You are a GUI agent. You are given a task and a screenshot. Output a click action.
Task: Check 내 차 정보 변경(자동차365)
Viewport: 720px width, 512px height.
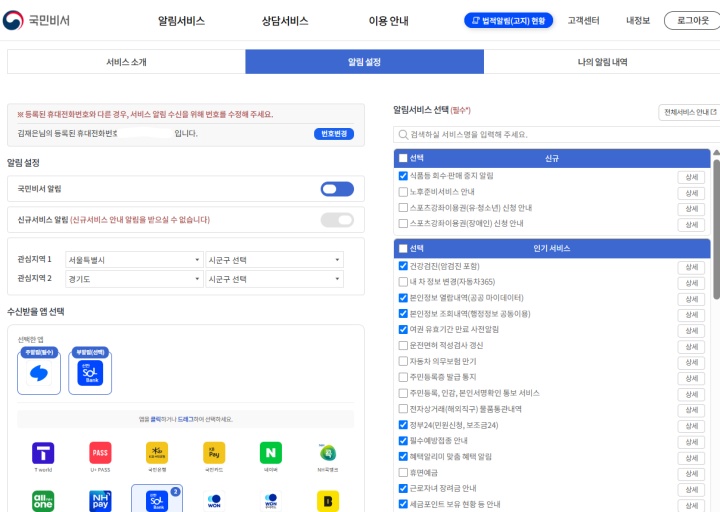point(403,281)
